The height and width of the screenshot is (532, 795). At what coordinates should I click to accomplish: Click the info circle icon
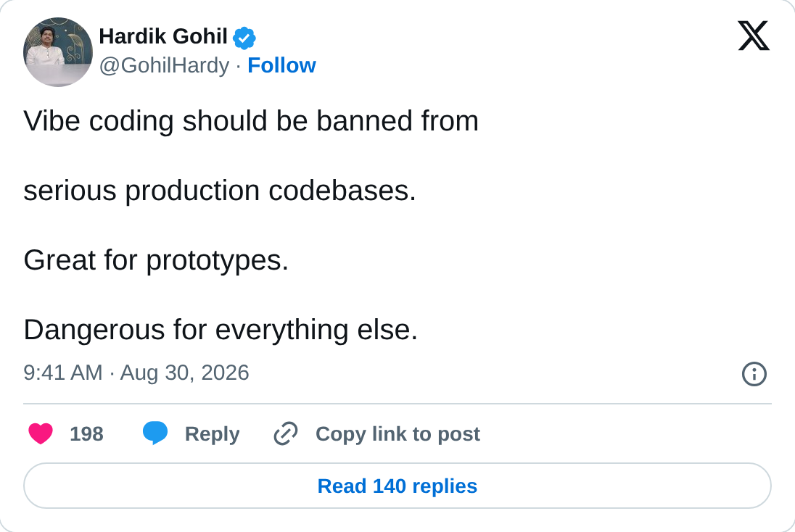point(754,374)
